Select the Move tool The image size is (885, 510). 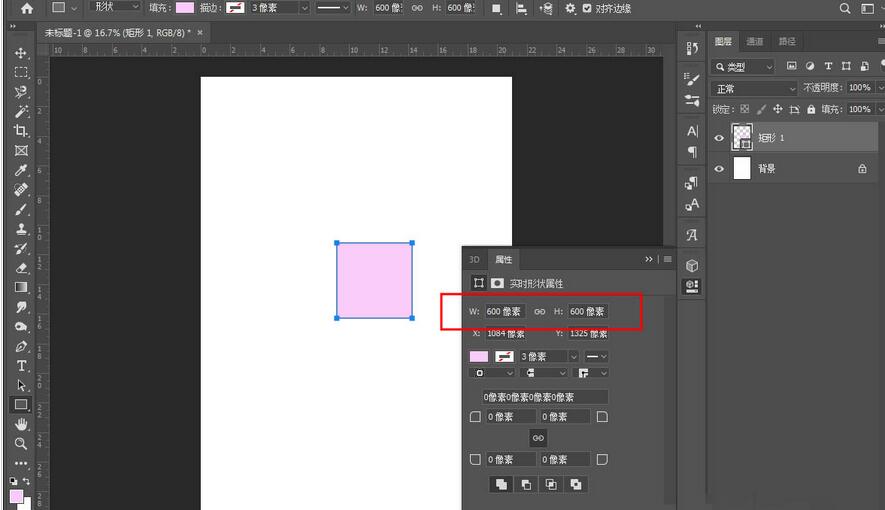[21, 52]
